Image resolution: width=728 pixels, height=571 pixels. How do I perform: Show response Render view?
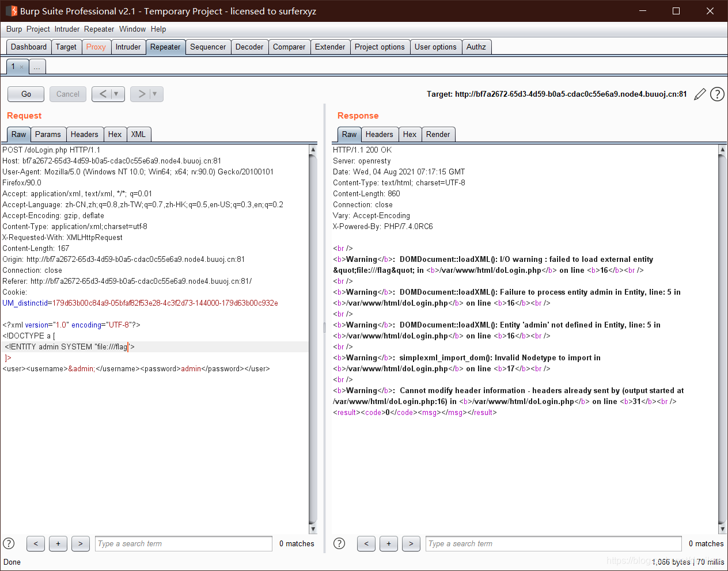pos(438,134)
